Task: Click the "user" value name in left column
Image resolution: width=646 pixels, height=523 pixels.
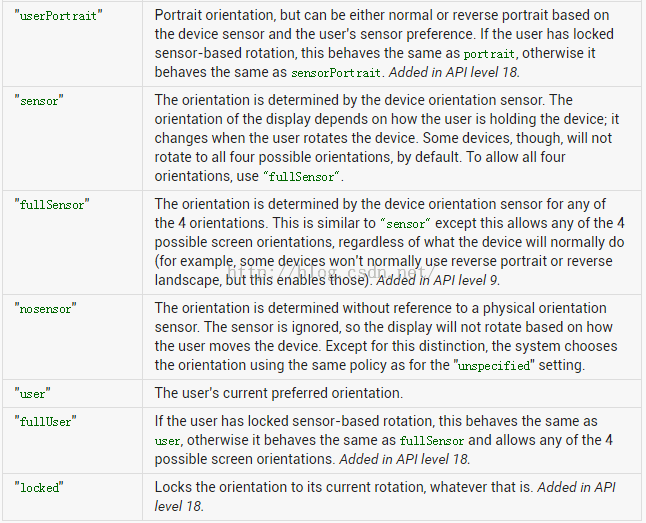Action: pyautogui.click(x=32, y=394)
